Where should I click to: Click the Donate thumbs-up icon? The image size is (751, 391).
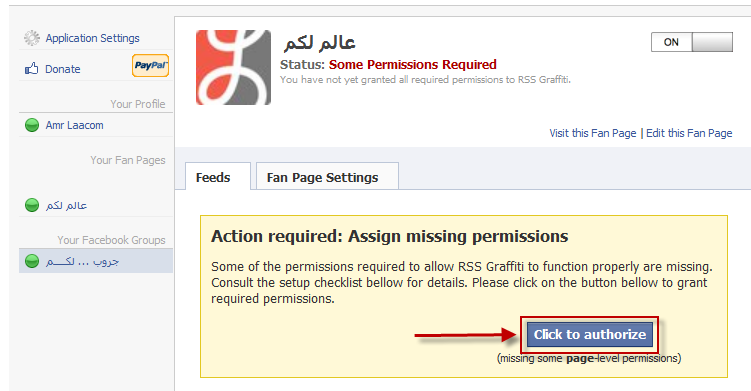click(x=32, y=69)
